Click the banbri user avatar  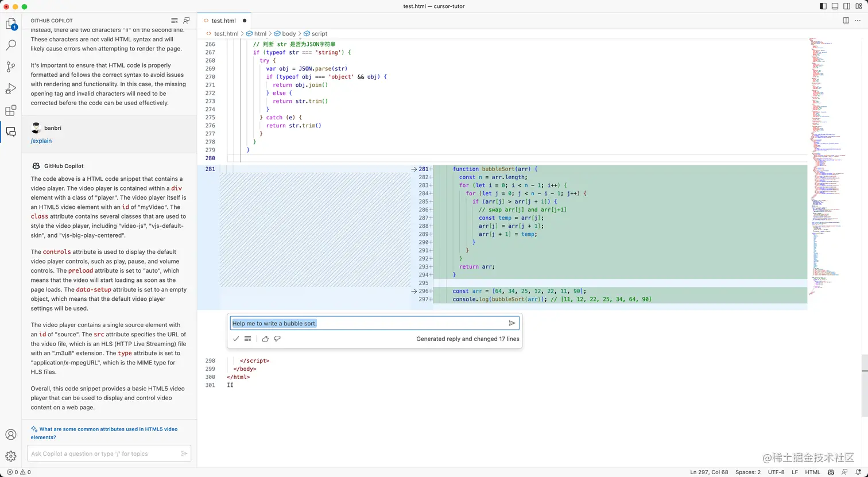click(x=36, y=128)
